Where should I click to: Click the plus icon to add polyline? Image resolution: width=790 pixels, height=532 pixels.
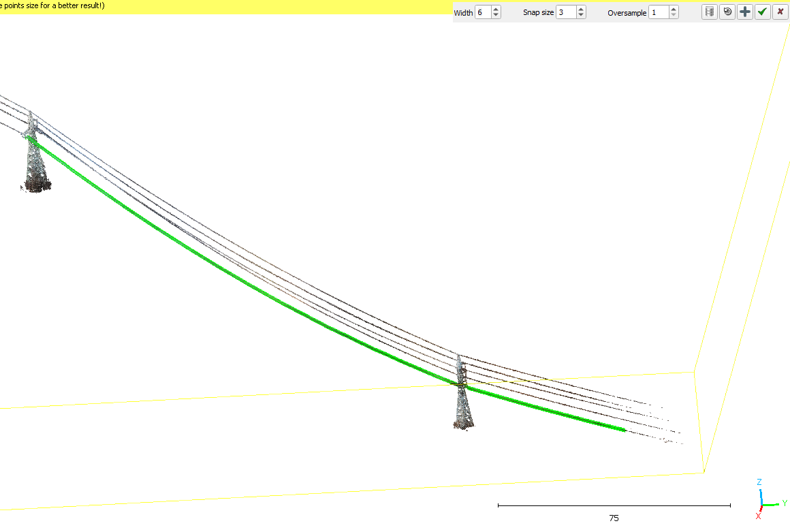pyautogui.click(x=745, y=12)
